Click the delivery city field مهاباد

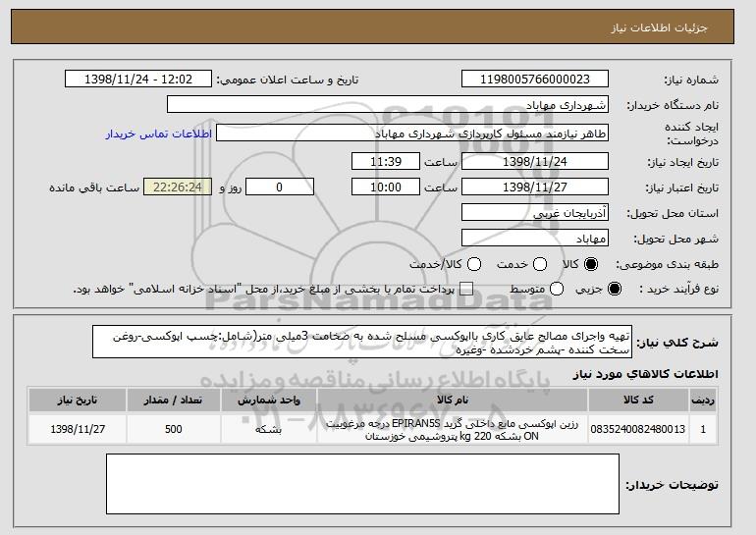pos(535,239)
